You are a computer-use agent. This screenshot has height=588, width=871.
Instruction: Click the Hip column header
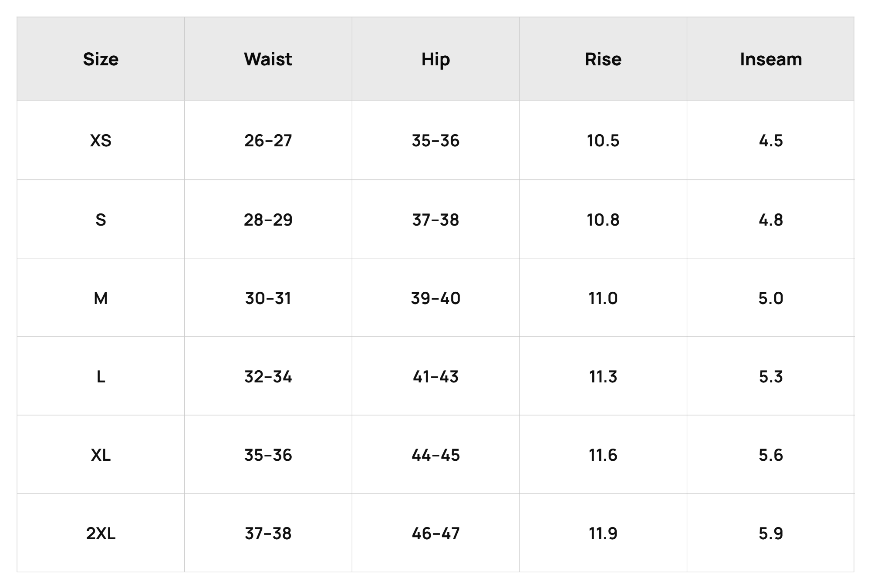[x=435, y=59]
